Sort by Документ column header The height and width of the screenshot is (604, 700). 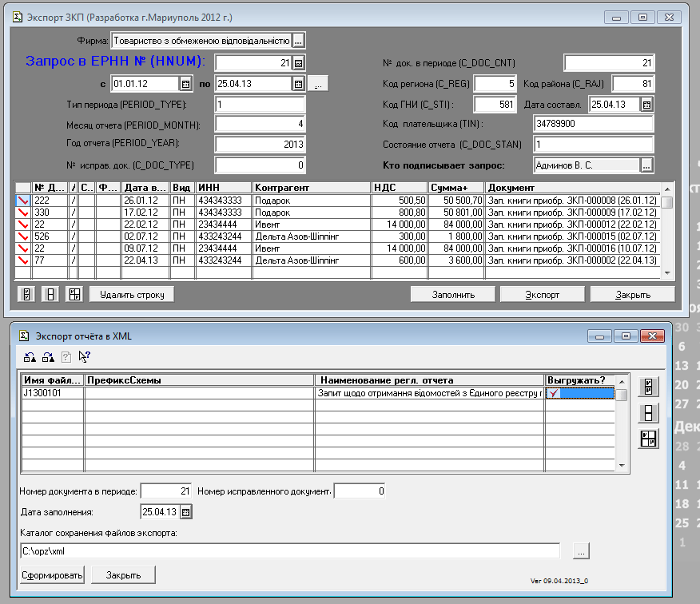point(573,188)
